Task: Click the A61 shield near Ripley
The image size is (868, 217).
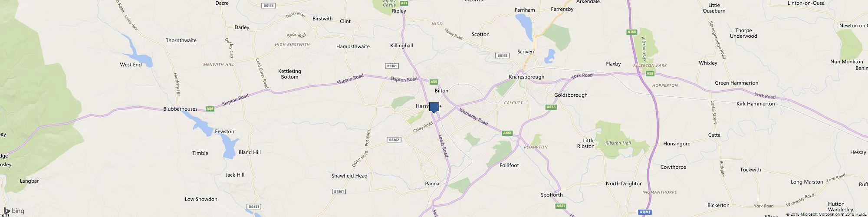Action: [404, 3]
